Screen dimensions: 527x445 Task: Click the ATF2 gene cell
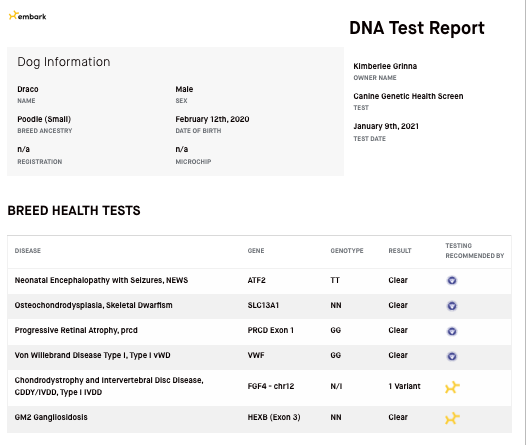point(256,280)
